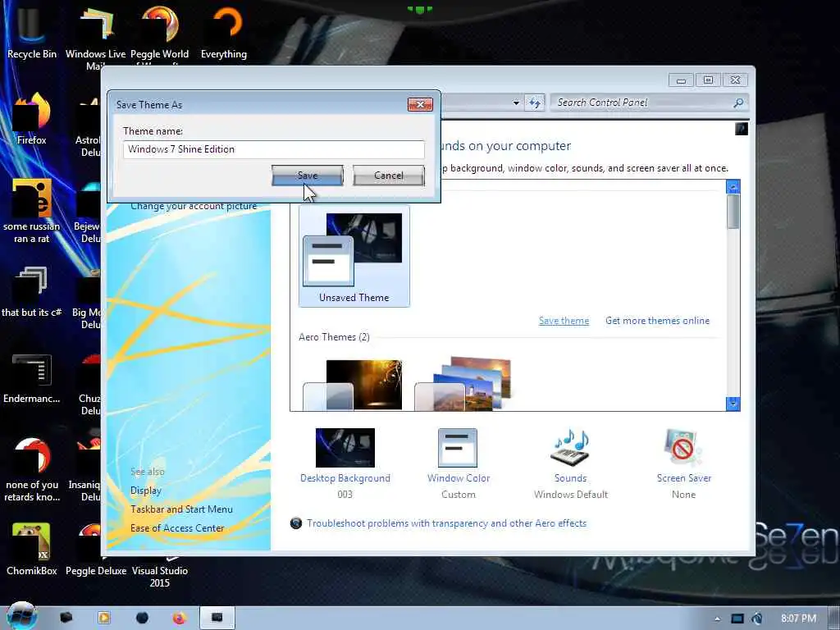Open the Display link under See also
840x630 pixels.
(x=146, y=491)
